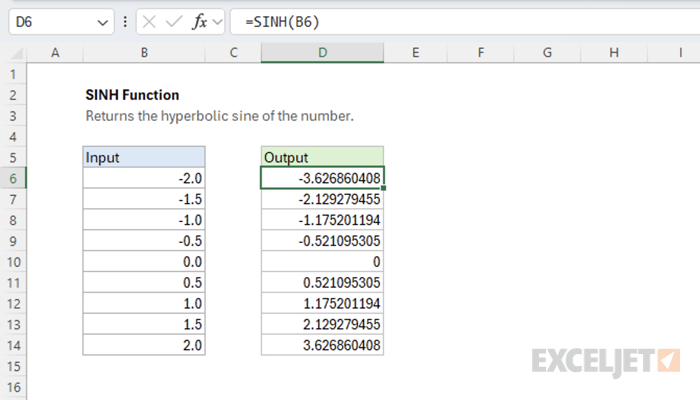Select input cell with 0.5

pyautogui.click(x=144, y=283)
